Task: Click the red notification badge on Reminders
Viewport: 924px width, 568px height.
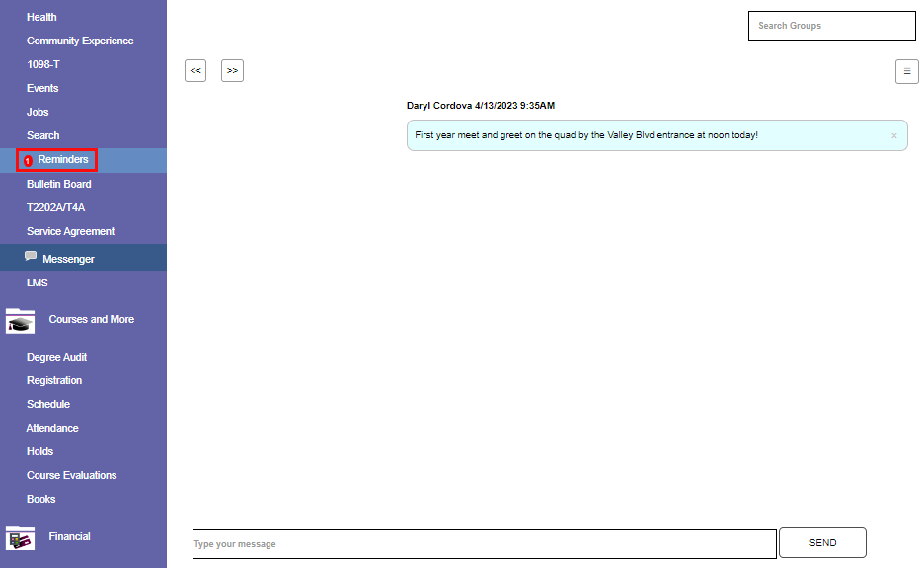Action: click(x=28, y=160)
